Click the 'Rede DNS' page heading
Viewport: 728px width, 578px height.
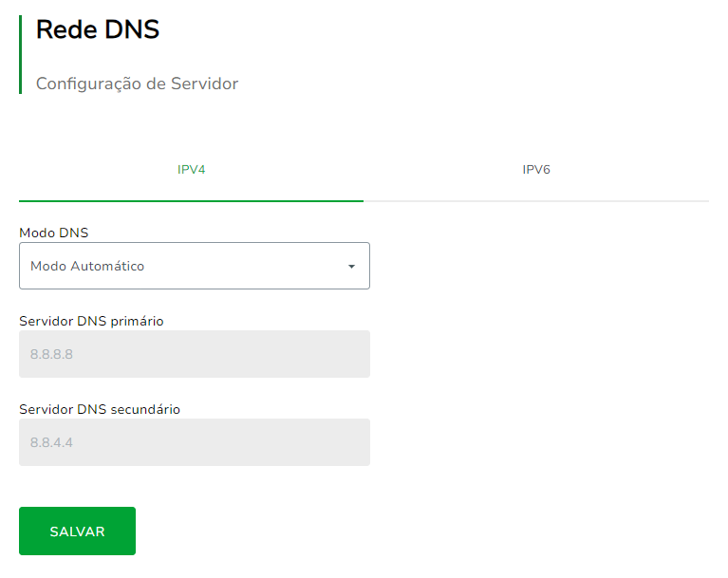pyautogui.click(x=98, y=30)
